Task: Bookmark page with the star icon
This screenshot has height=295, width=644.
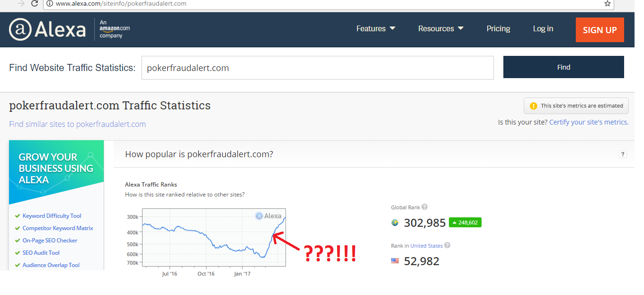Action: tap(607, 4)
